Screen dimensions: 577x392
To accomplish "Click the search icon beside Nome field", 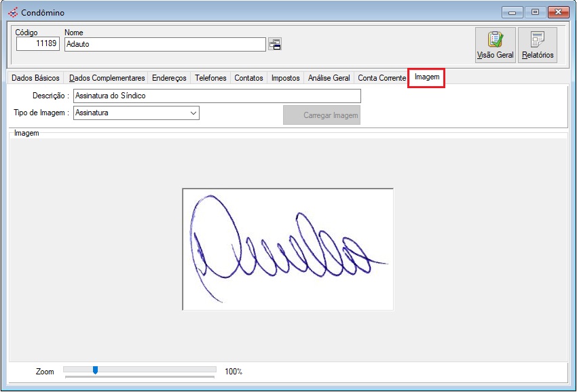I will 275,44.
